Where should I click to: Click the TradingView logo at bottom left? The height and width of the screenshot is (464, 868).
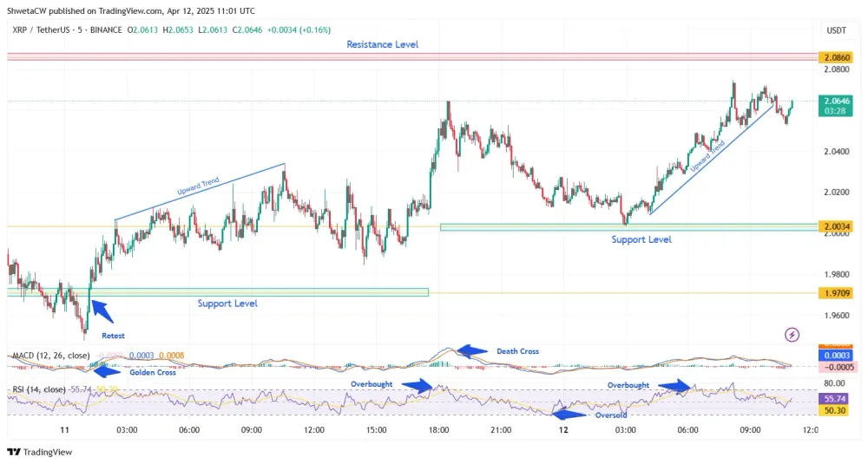click(x=40, y=452)
